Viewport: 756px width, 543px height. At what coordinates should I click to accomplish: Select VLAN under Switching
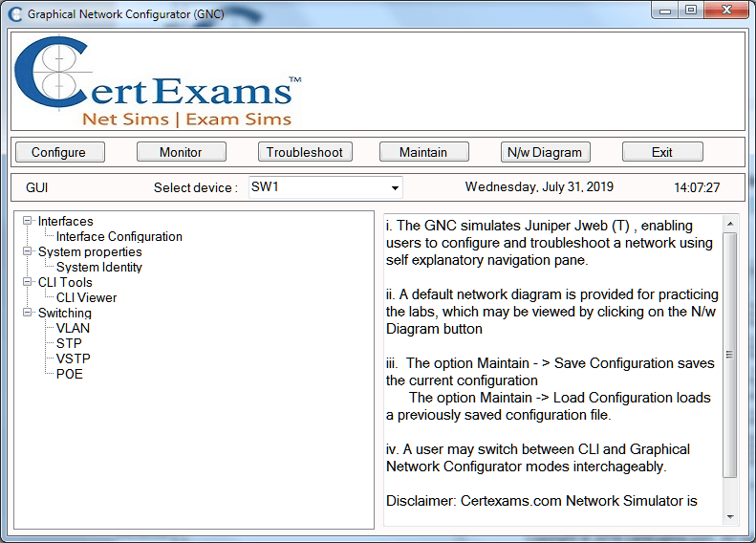(x=73, y=328)
